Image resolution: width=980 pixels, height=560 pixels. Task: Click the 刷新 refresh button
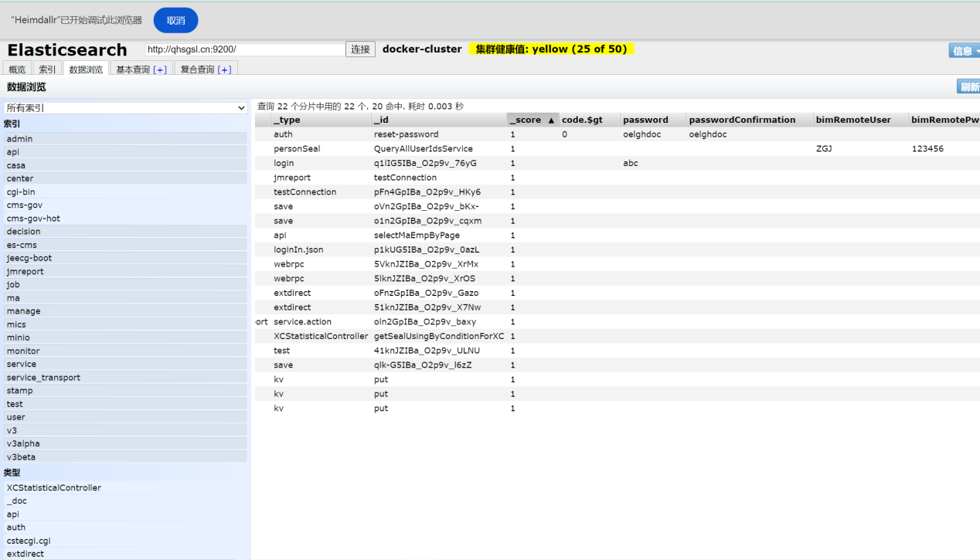click(968, 87)
